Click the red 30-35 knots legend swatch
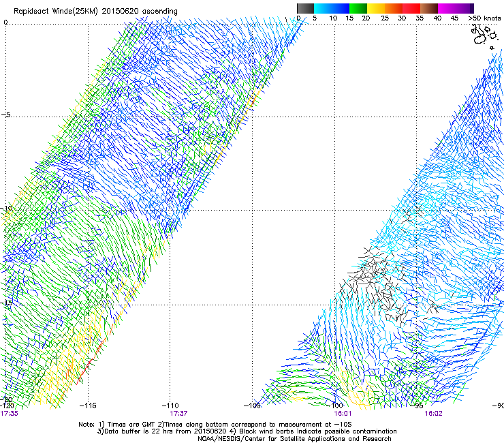This screenshot has height=443, width=504. (x=411, y=8)
